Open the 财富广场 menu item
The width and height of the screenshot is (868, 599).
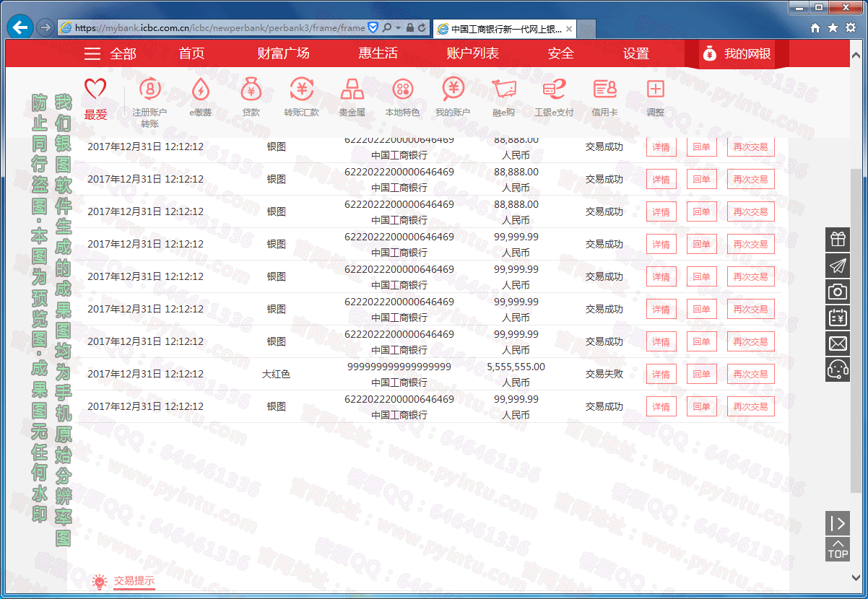coord(283,53)
